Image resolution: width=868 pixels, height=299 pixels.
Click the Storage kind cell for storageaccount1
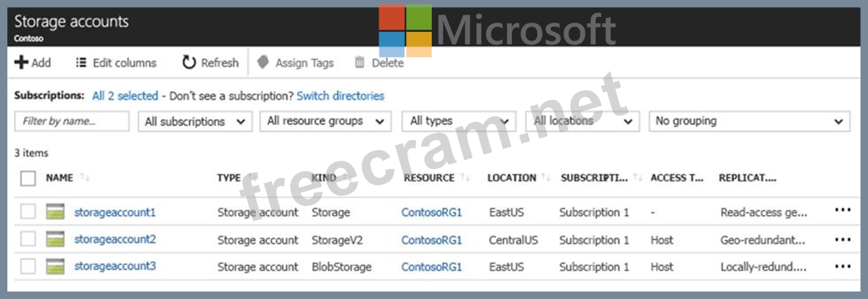click(x=331, y=213)
